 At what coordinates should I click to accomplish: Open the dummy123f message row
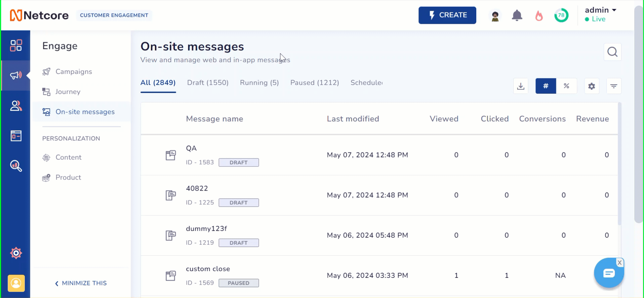(206, 229)
